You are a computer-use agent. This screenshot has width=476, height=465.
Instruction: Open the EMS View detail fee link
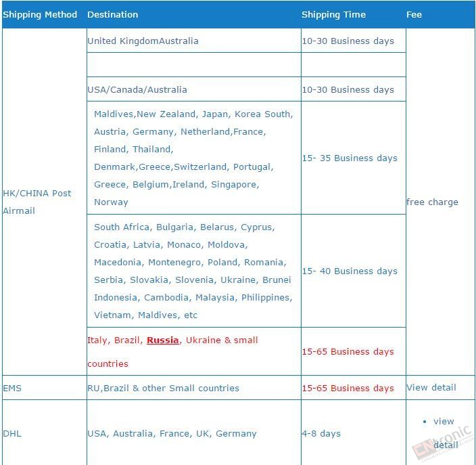coord(431,387)
